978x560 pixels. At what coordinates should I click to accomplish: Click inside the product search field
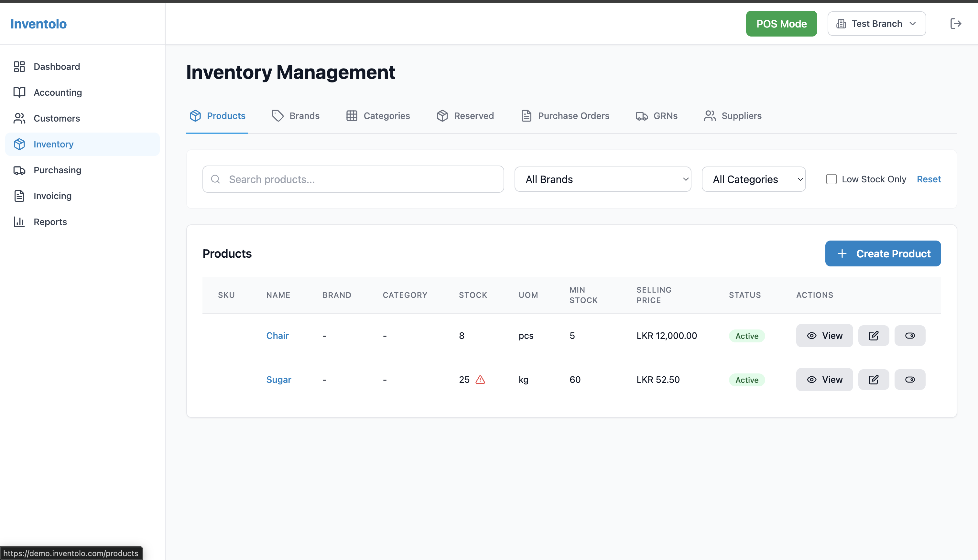(x=353, y=179)
